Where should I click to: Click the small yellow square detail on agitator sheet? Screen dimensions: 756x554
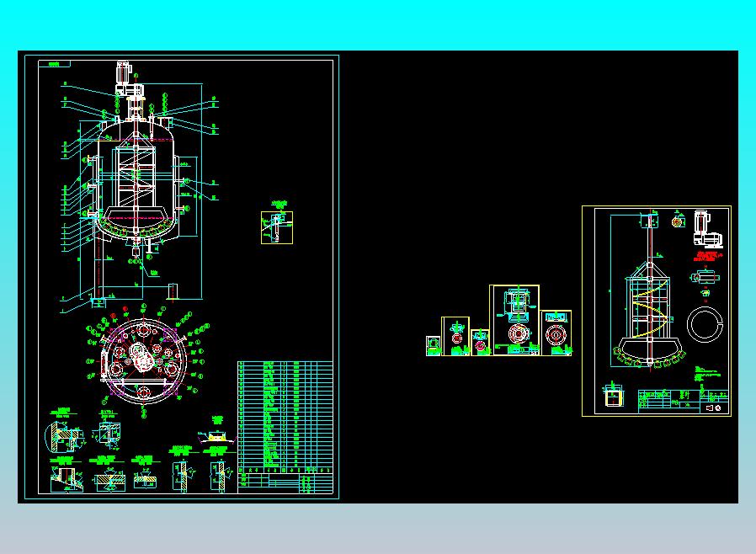tap(613, 397)
